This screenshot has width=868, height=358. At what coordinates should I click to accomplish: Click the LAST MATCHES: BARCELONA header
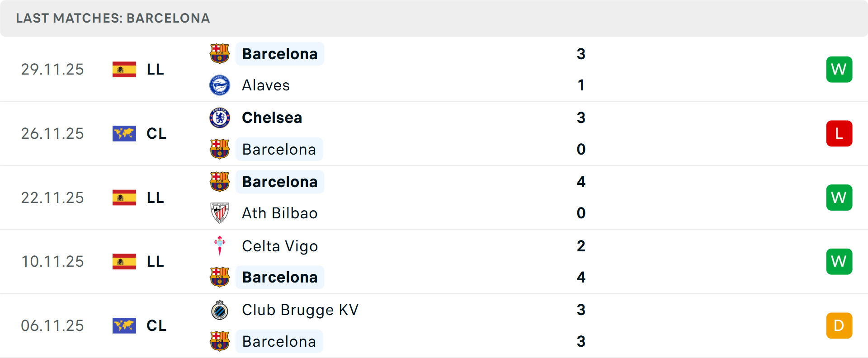coord(113,18)
